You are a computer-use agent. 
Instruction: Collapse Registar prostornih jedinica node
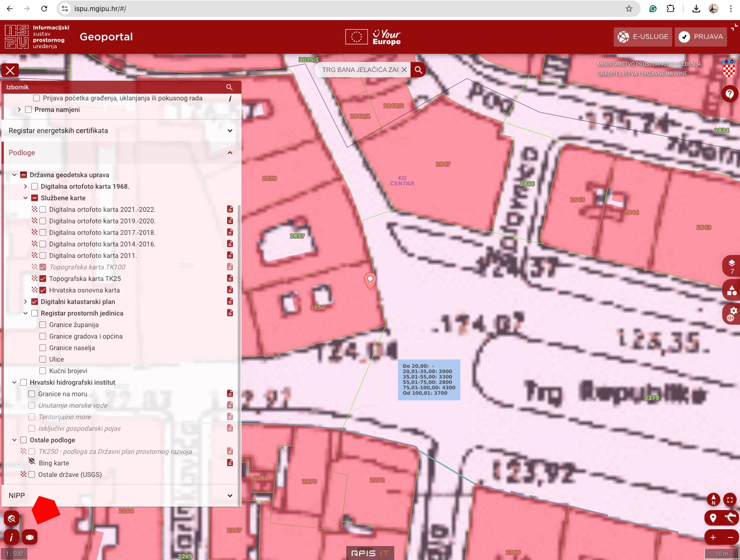click(x=25, y=313)
